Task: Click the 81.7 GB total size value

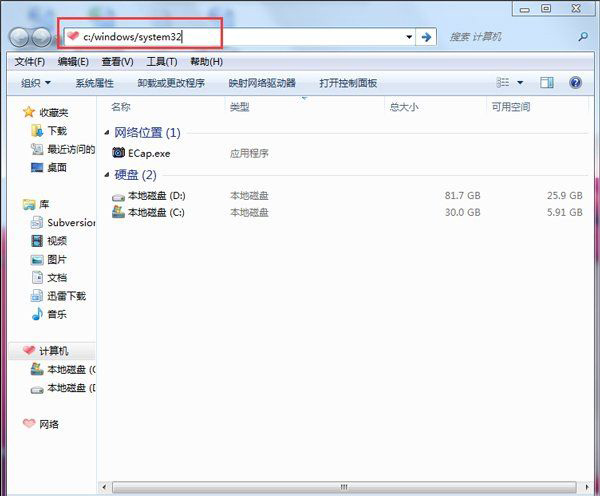Action: coord(462,196)
